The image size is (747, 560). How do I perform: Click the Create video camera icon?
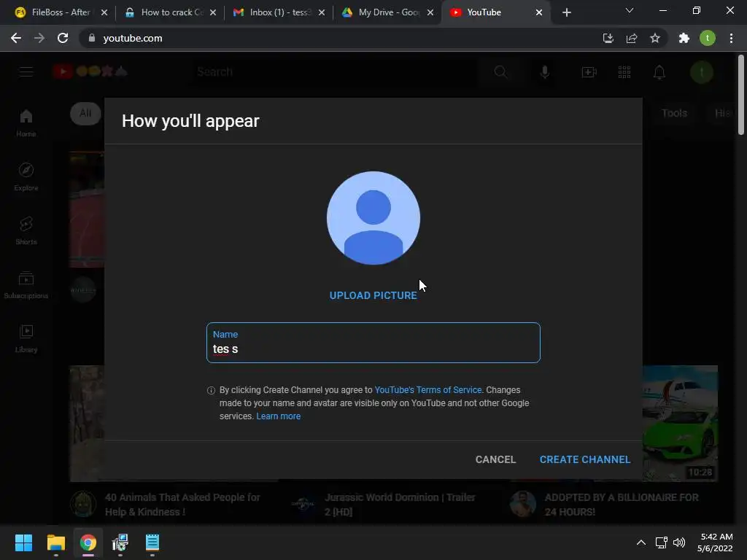tap(589, 72)
